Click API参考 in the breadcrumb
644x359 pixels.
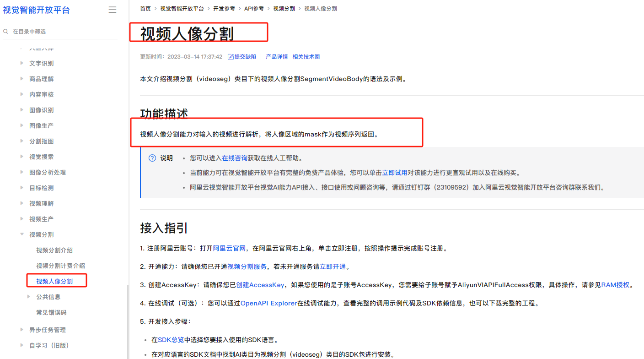254,9
